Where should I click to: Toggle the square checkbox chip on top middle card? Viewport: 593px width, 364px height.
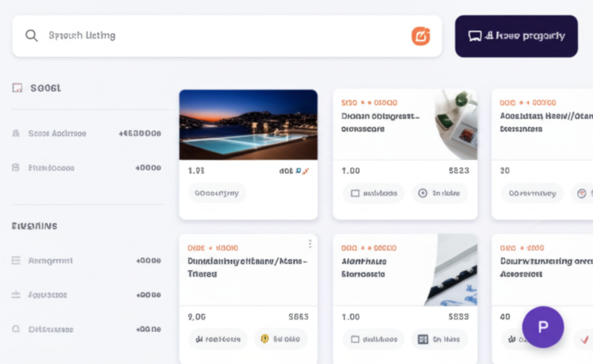coord(373,193)
